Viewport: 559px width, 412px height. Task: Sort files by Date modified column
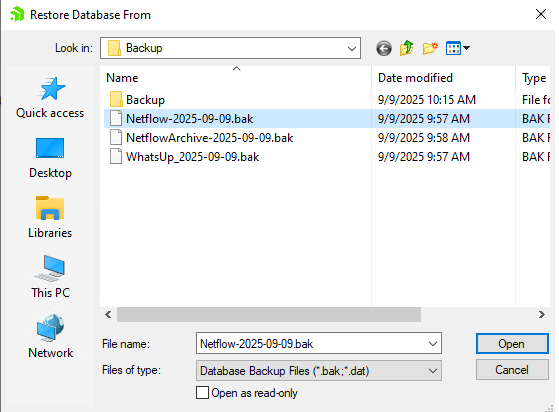tap(443, 78)
